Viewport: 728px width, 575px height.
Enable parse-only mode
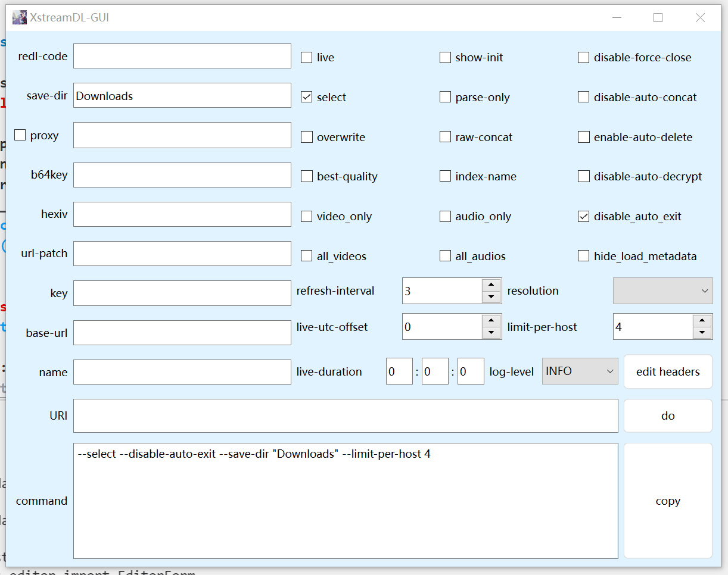pos(445,97)
